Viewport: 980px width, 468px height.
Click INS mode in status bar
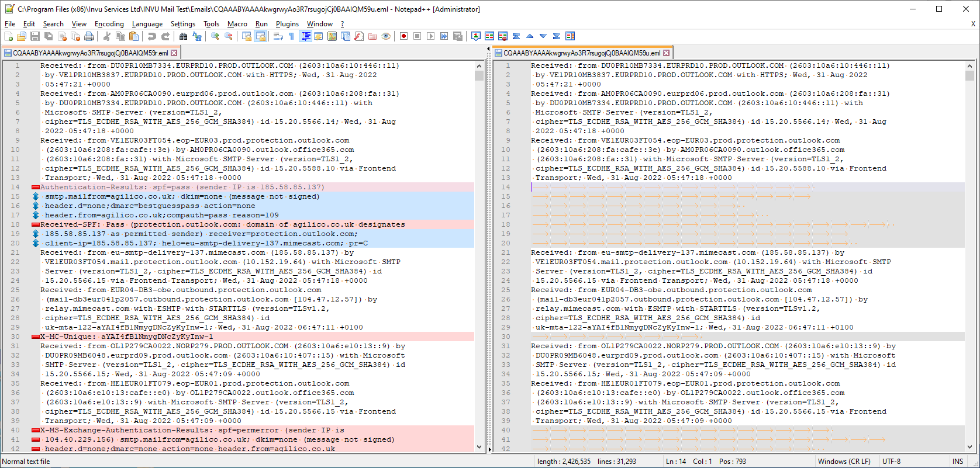click(x=958, y=462)
